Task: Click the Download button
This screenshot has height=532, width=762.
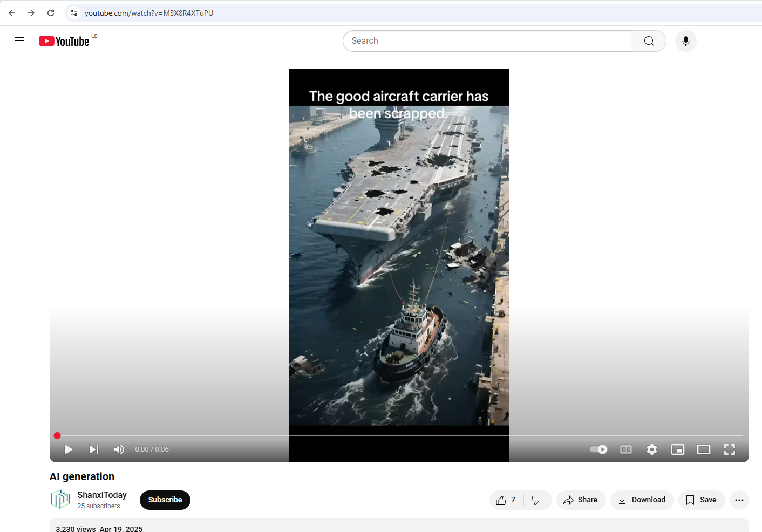Action: click(x=642, y=500)
